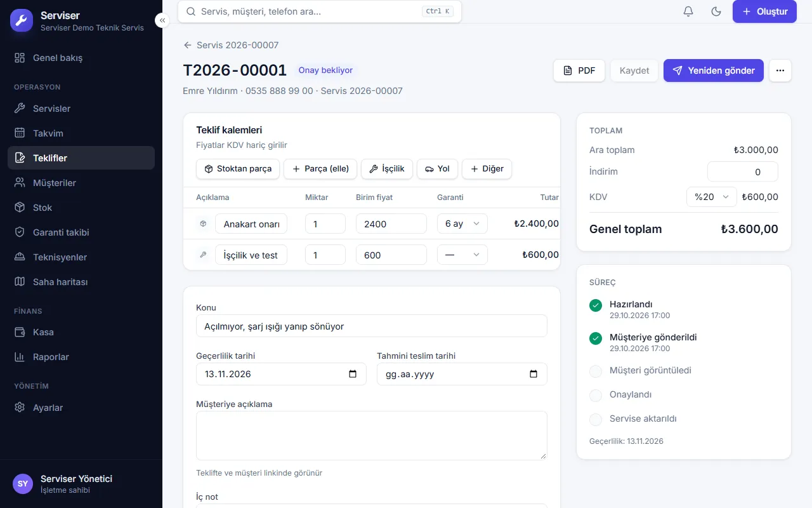Viewport: 812px width, 508px height.
Task: Edit unit price 2400 field
Action: click(391, 224)
